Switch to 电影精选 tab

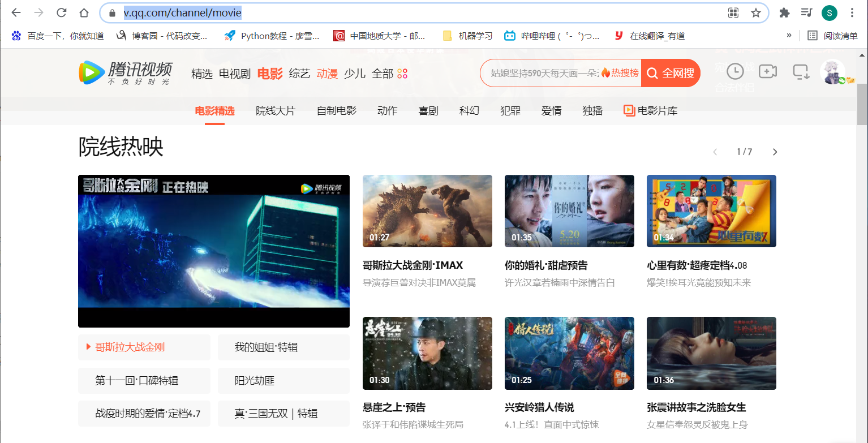point(214,111)
